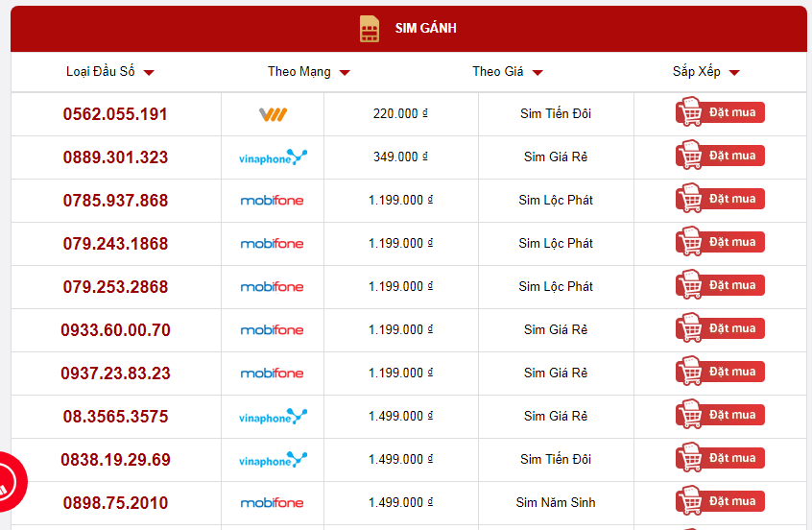Screen dimensions: 812x530
Task: Click Đặt mua for 0937.23.83.23
Action: (720, 371)
